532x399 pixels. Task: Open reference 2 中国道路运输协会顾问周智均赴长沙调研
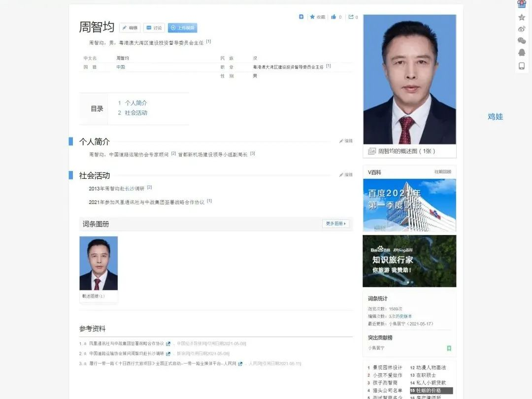pos(127,354)
